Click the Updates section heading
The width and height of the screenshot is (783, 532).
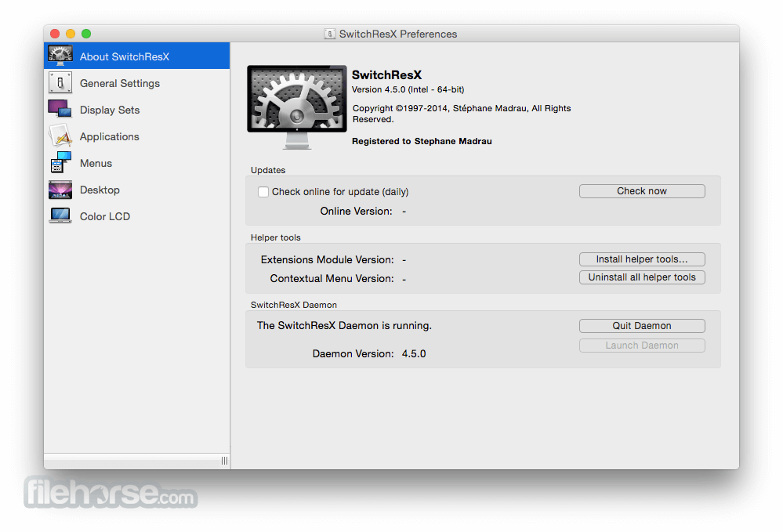click(268, 170)
